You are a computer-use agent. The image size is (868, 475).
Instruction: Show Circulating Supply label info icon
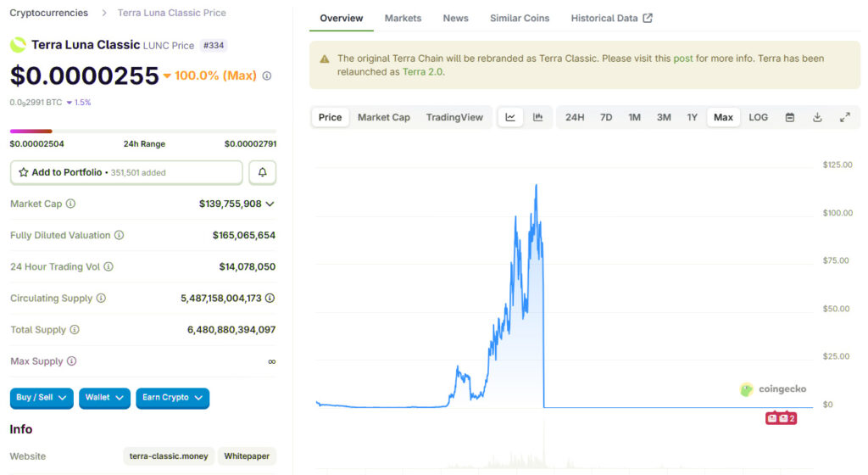pos(101,298)
